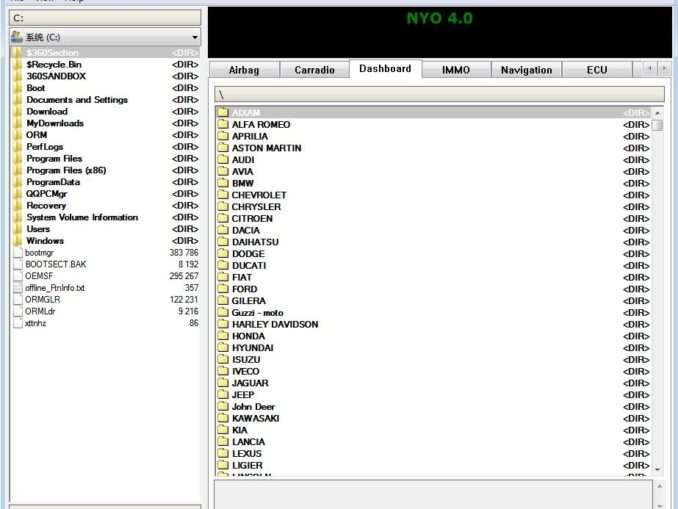This screenshot has width=678, height=509.
Task: Select the BOOTSECT.BAK file
Action: pos(105,264)
